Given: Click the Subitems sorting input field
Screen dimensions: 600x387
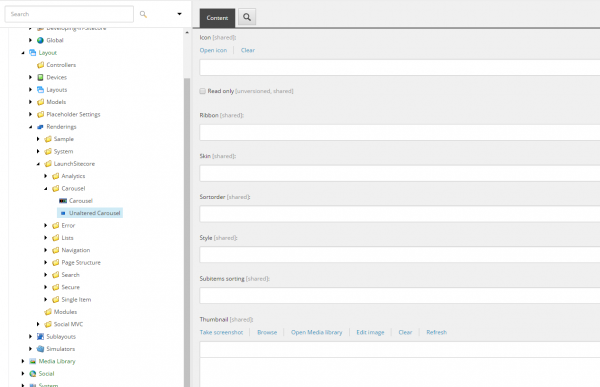Looking at the screenshot, I should pos(399,296).
